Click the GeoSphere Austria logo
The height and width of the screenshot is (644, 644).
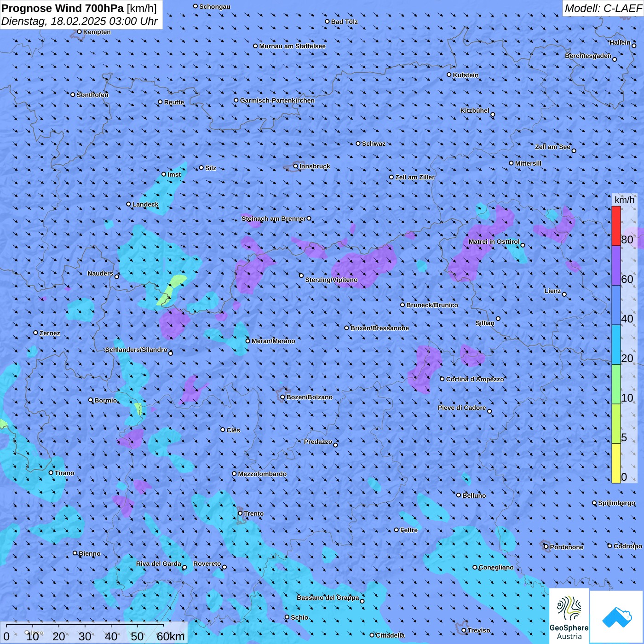[x=569, y=615]
